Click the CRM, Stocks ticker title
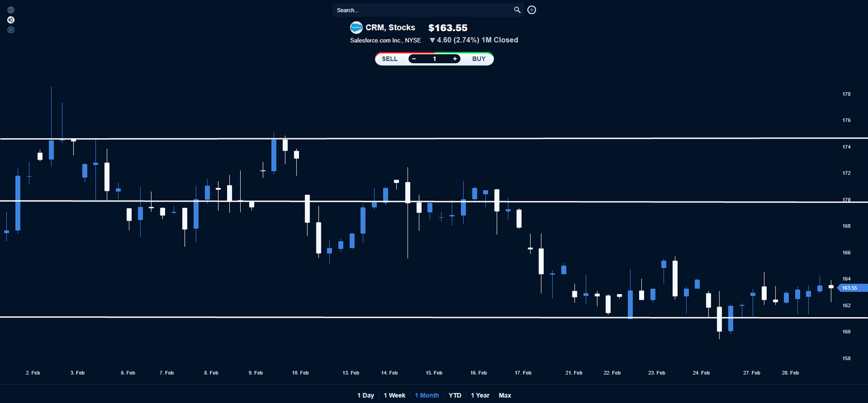The width and height of the screenshot is (868, 403). [x=390, y=28]
